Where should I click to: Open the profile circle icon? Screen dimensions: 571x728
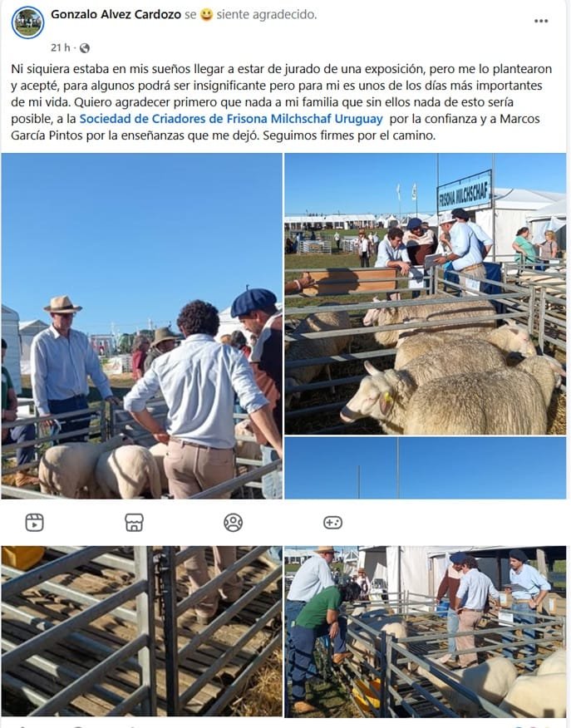pos(233,523)
